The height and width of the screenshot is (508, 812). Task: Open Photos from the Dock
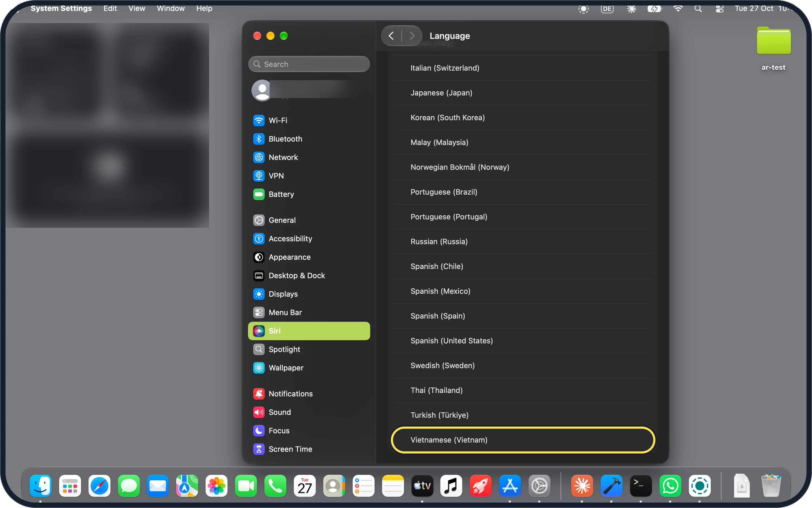(x=217, y=486)
